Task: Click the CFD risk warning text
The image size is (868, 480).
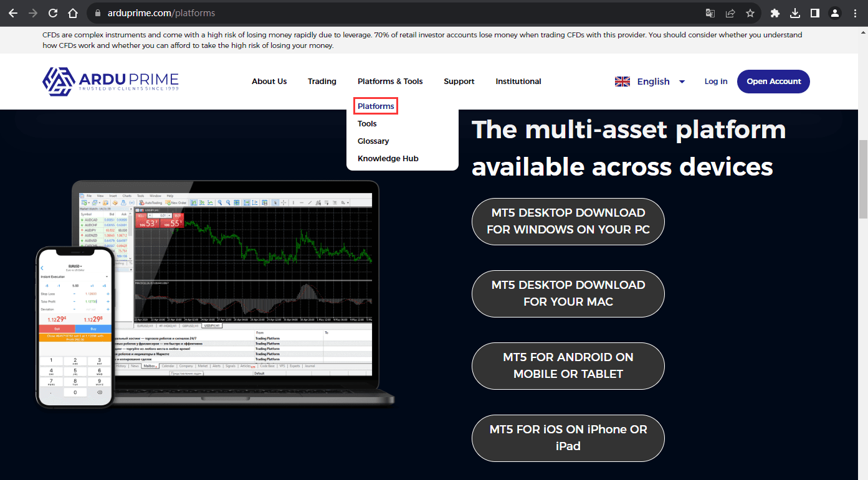Action: tap(422, 40)
